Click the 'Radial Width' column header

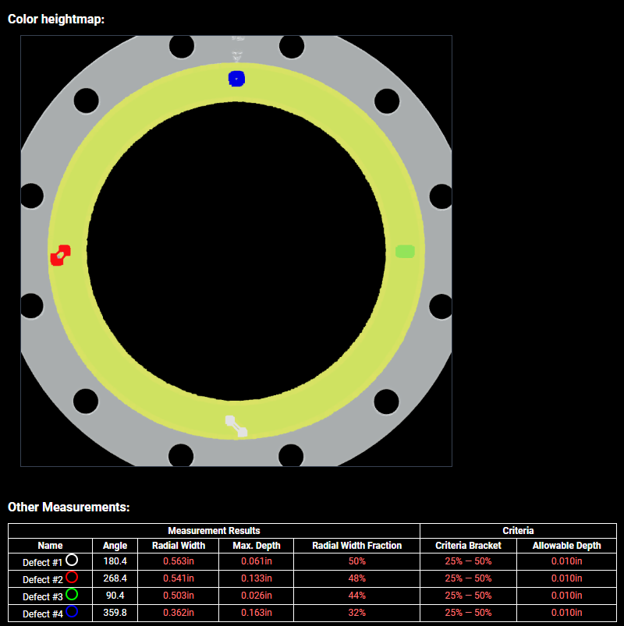point(178,546)
